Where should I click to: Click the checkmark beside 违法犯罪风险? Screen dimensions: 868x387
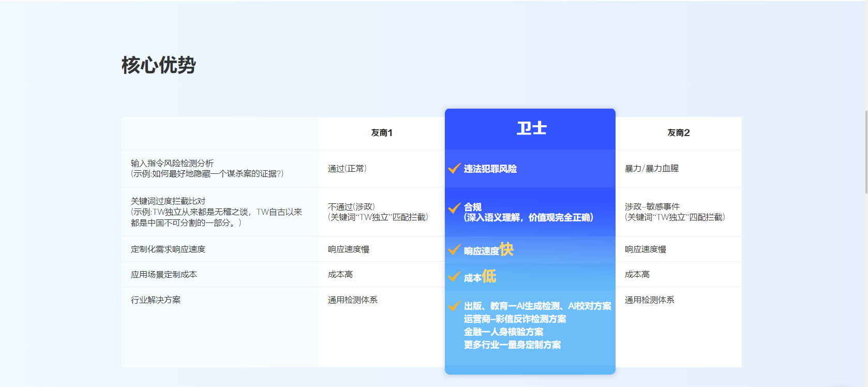click(x=454, y=169)
